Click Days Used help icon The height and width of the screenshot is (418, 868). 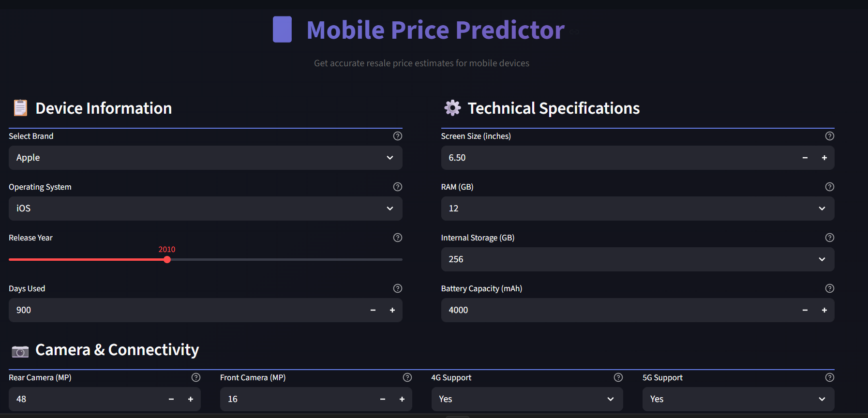coord(398,288)
